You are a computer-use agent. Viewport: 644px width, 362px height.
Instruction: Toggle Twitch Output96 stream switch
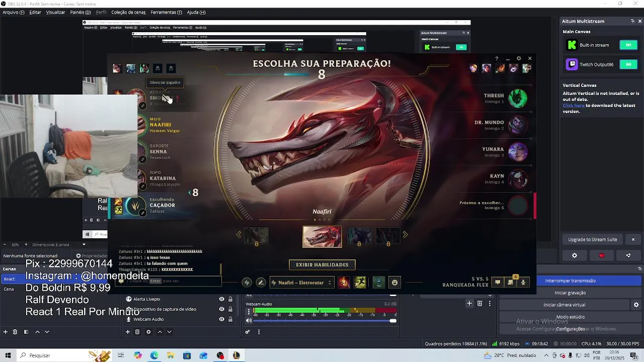[628, 64]
